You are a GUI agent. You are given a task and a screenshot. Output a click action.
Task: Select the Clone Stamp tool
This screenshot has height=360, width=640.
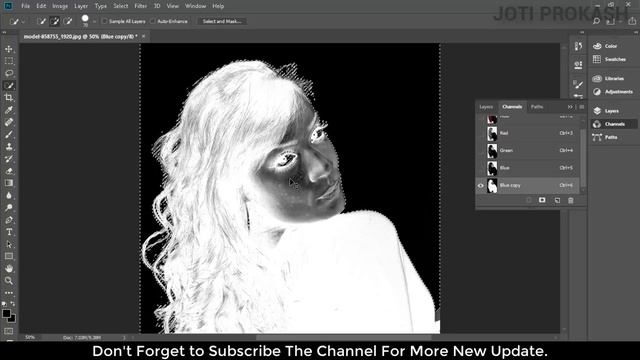pyautogui.click(x=9, y=147)
